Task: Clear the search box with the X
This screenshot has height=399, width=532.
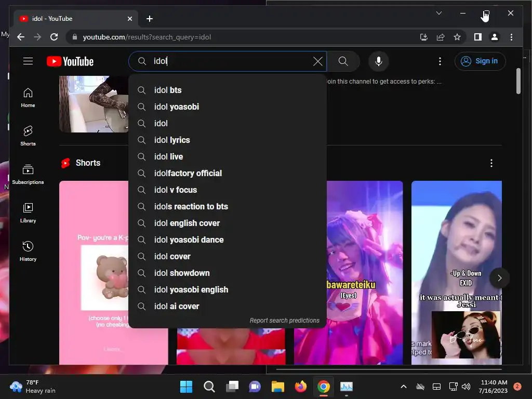Action: (318, 61)
